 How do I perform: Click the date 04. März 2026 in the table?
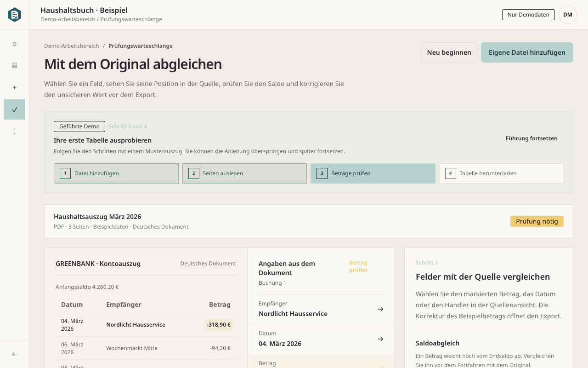[72, 325]
